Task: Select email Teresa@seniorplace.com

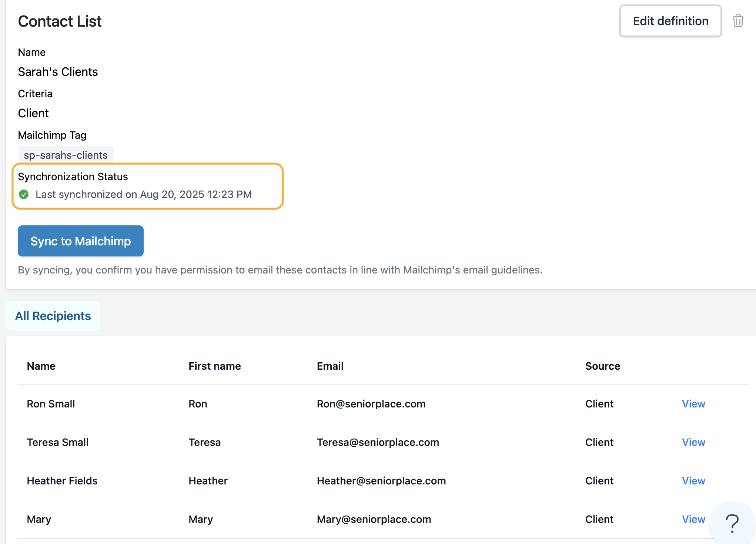Action: click(378, 442)
